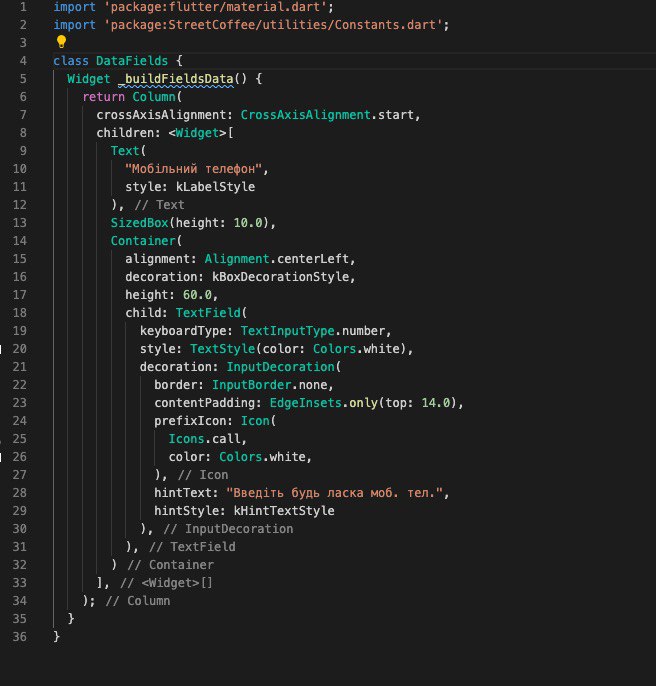Click the return keyword
Screen dimensions: 656x686
[x=103, y=97]
